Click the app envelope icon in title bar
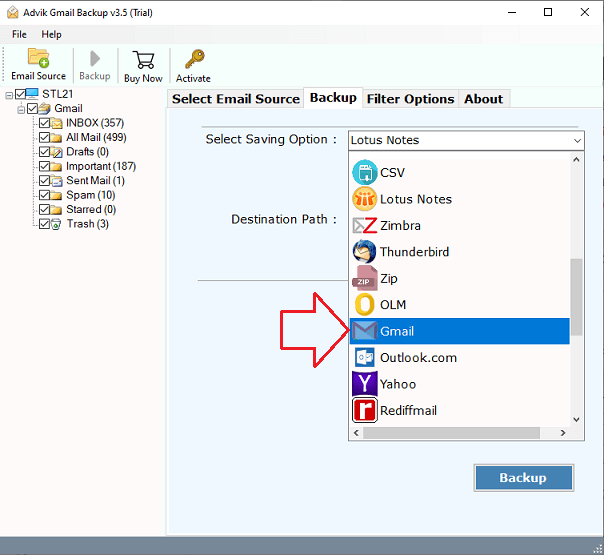The height and width of the screenshot is (555, 604). (x=13, y=12)
